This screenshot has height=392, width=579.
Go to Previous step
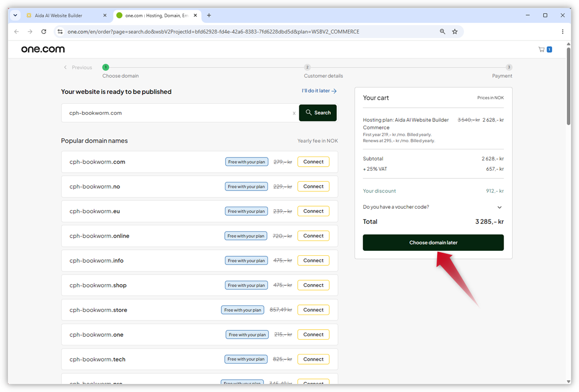78,67
